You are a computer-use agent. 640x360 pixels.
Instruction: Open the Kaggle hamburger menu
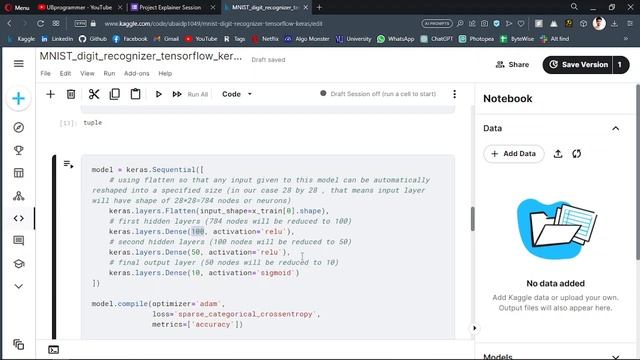(x=19, y=64)
